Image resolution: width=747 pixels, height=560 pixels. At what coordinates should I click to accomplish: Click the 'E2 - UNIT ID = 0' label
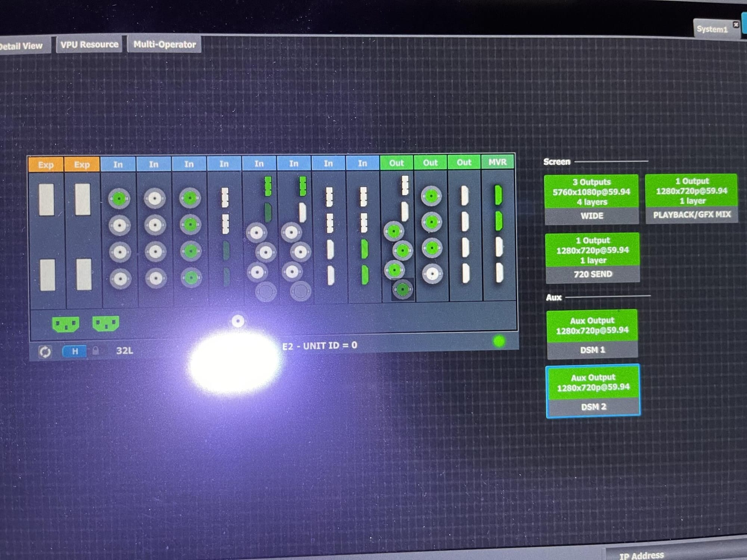point(320,346)
